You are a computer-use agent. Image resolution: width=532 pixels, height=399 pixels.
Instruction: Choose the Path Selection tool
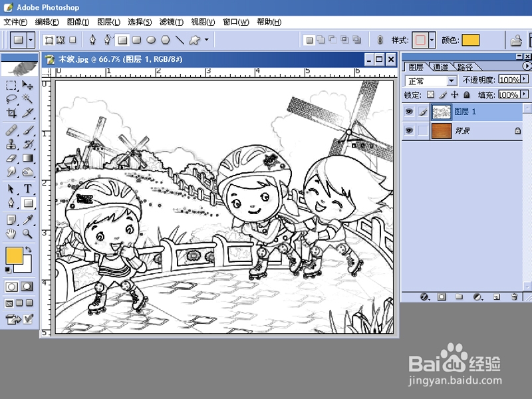pyautogui.click(x=11, y=189)
